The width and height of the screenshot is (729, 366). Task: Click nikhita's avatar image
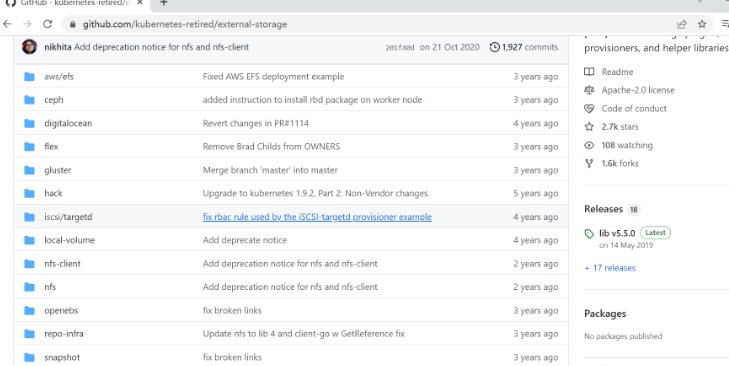tap(29, 47)
